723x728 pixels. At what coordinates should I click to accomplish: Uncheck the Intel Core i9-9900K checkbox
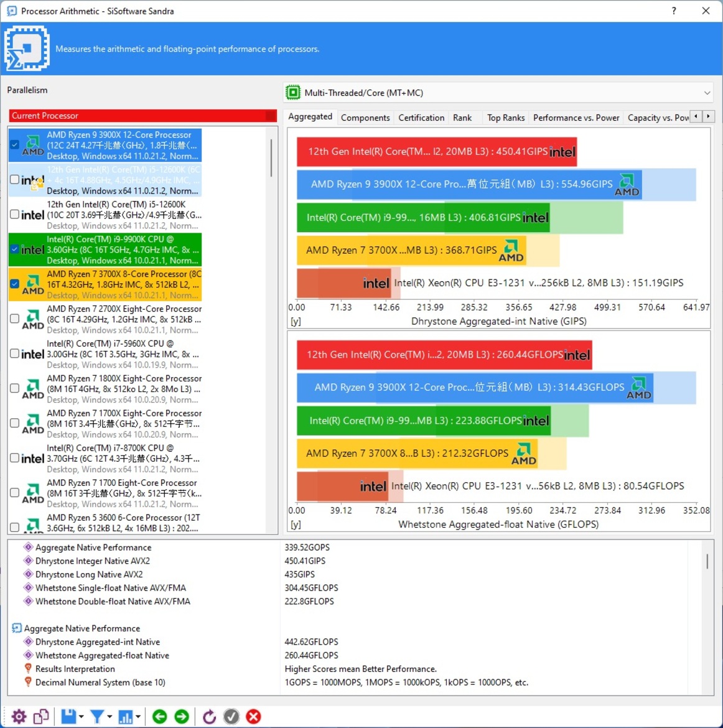click(x=14, y=249)
